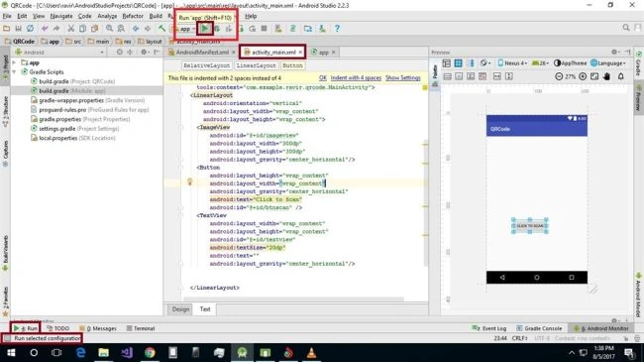Run the app with the green play icon
This screenshot has height=362, width=644.
204,29
